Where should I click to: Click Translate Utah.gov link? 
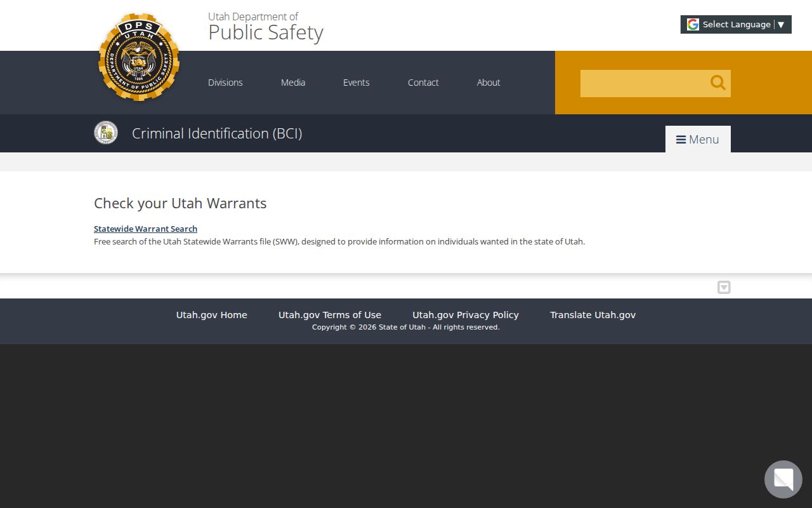[x=593, y=315]
